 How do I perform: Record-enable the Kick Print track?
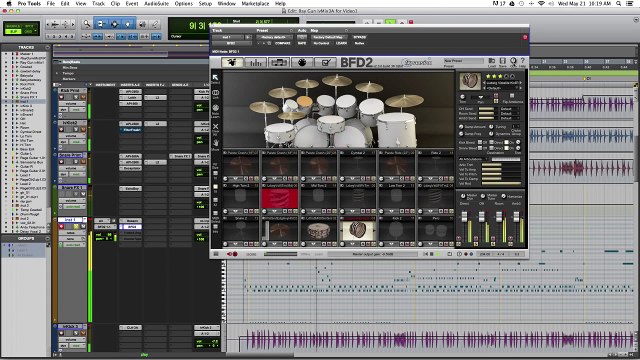coord(61,97)
